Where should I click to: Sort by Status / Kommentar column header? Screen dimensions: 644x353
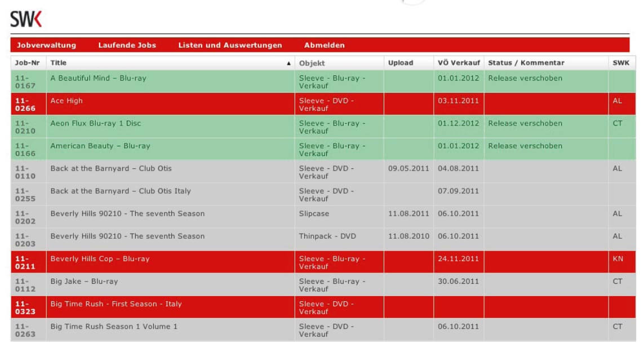(x=526, y=63)
